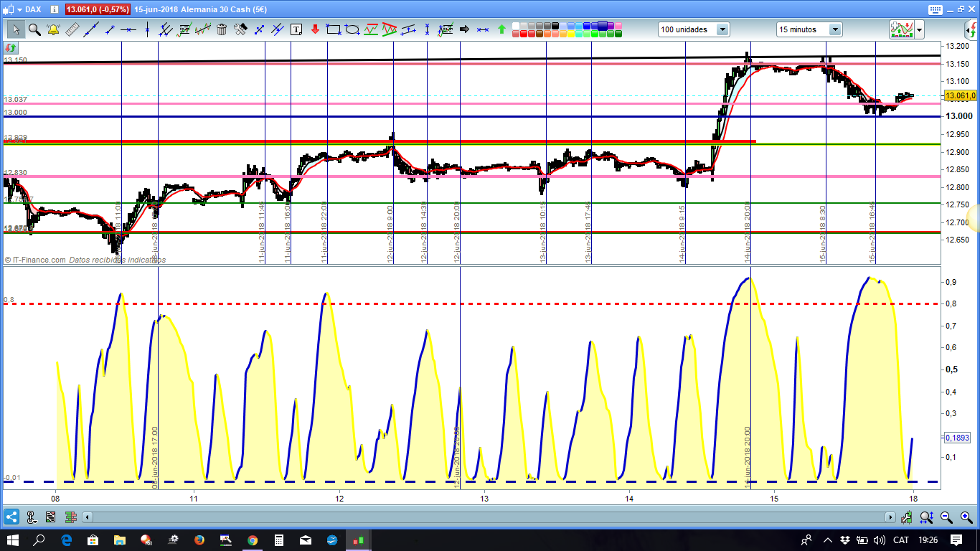Viewport: 980px width, 551px height.
Task: Select the ellipse drawing tool
Action: [x=352, y=29]
